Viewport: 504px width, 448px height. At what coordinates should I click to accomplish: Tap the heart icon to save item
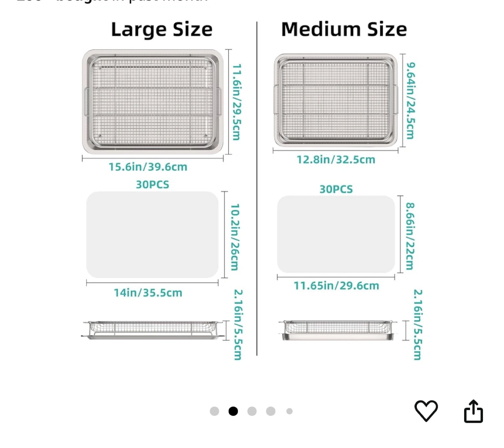click(426, 411)
